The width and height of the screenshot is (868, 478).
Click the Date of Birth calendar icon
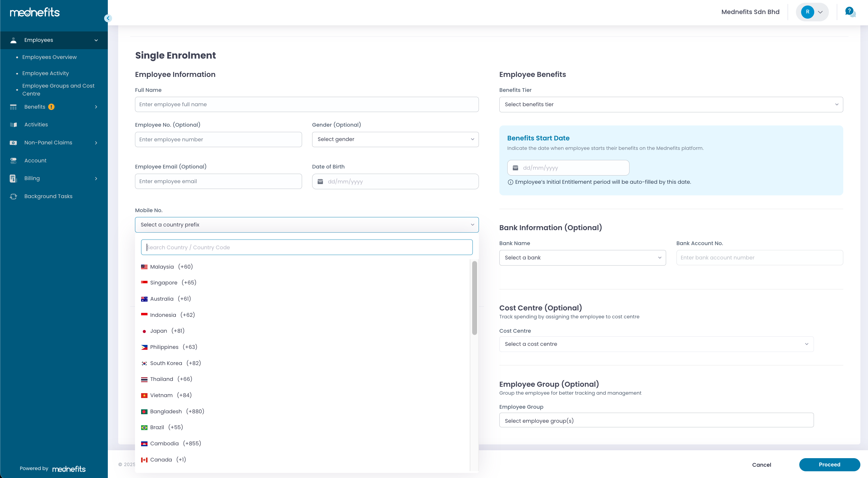[320, 182]
